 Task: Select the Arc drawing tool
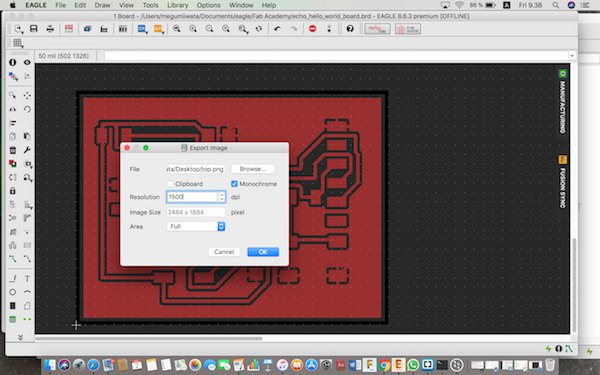tap(27, 292)
